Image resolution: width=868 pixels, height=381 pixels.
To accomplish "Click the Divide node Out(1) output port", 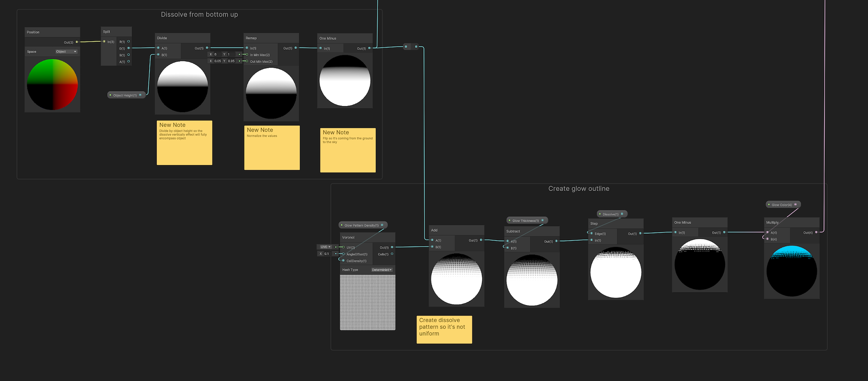I will coord(207,48).
